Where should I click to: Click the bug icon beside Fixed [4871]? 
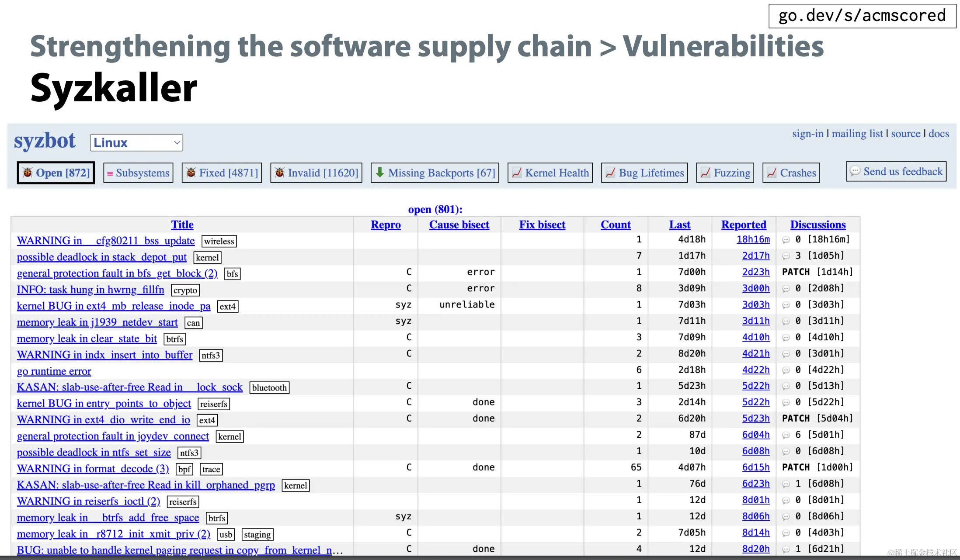pyautogui.click(x=191, y=173)
